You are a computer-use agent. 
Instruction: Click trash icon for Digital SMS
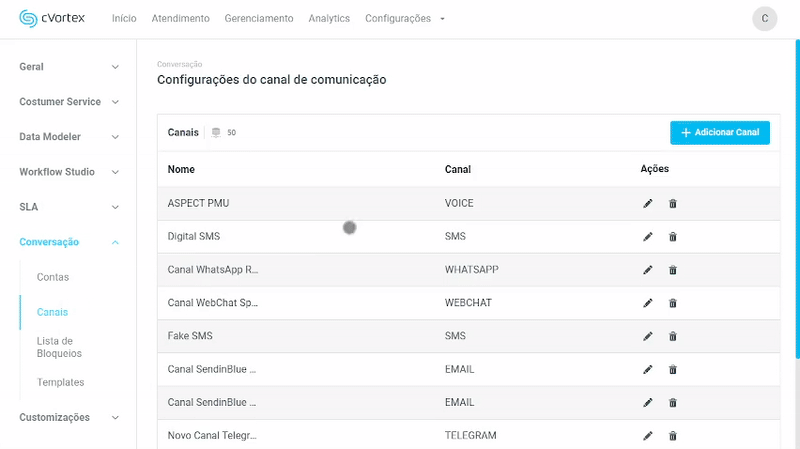[x=672, y=237]
